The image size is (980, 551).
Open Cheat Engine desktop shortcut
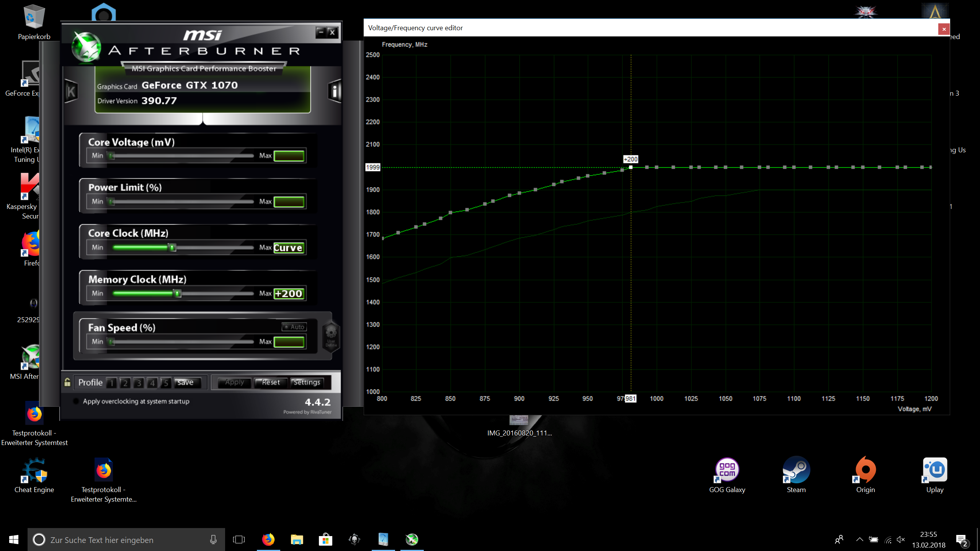[x=34, y=475]
